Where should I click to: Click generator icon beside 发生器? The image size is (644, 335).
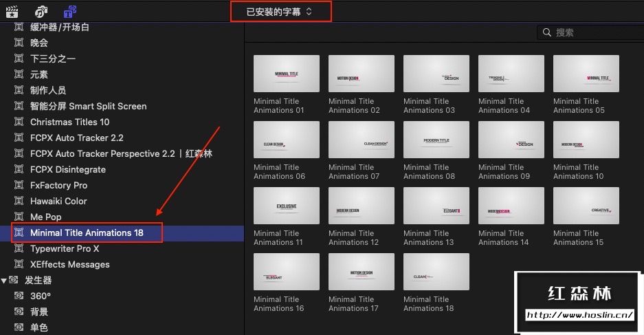[x=14, y=280]
